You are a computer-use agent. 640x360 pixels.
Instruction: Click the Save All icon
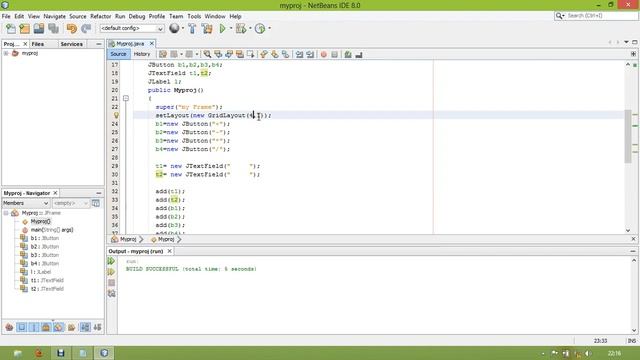pos(53,29)
